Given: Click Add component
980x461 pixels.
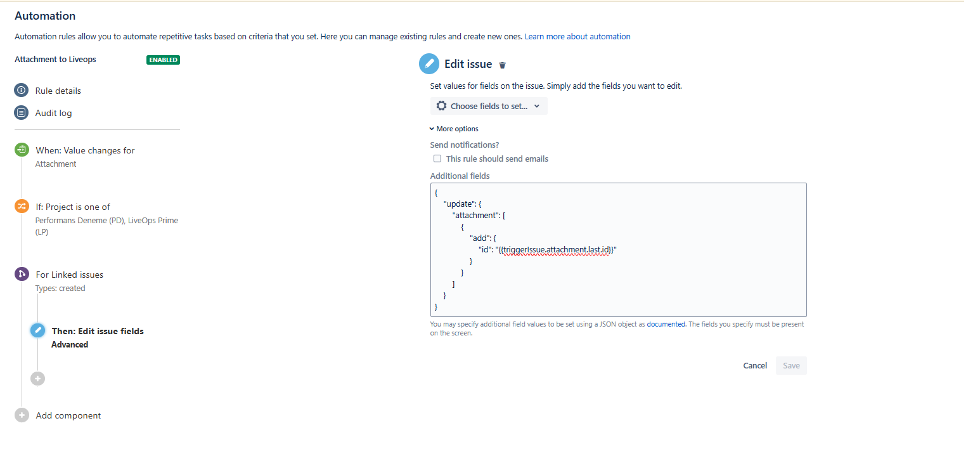Looking at the screenshot, I should tap(68, 415).
